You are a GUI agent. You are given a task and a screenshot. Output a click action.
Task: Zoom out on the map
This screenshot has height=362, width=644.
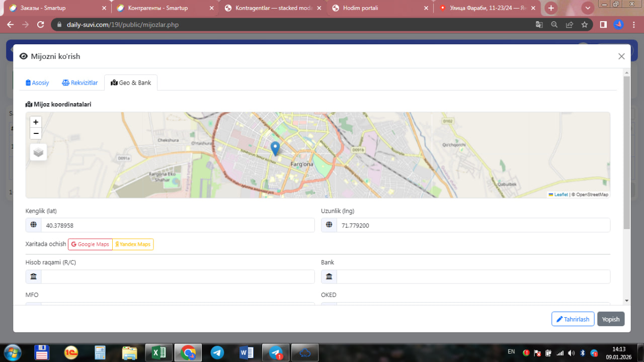(36, 133)
